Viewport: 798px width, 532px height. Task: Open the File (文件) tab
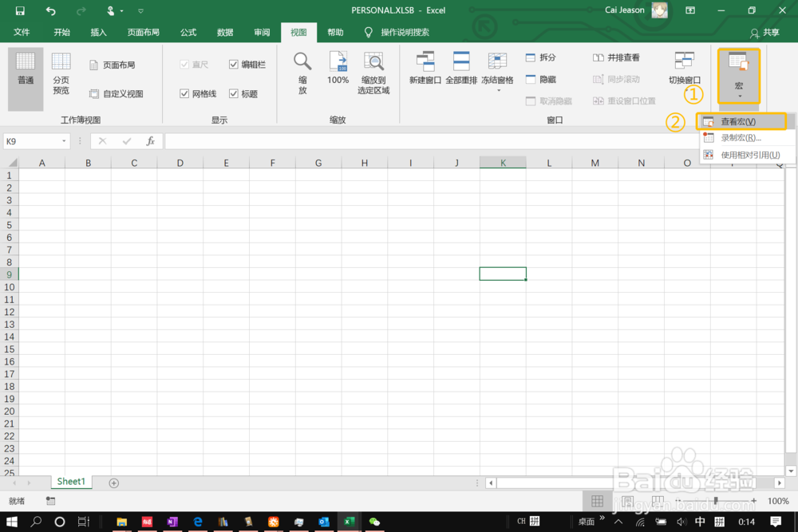coord(22,32)
